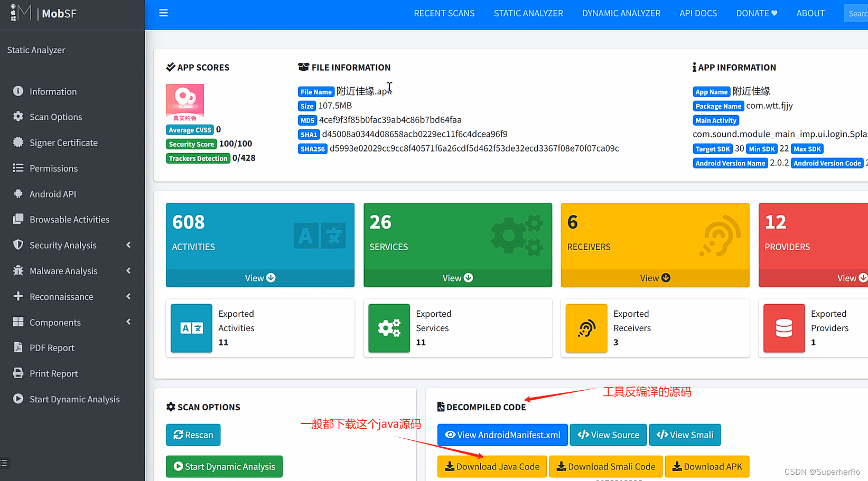The image size is (868, 481).
Task: Open Dynamic Analyzer in top navigation
Action: tap(621, 13)
